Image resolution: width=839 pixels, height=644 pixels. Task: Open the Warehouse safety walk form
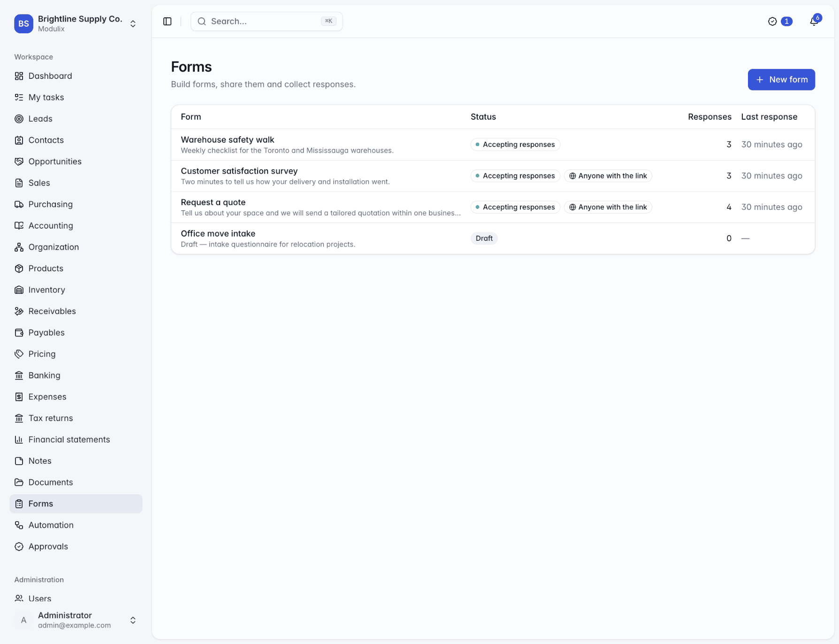pyautogui.click(x=493, y=145)
